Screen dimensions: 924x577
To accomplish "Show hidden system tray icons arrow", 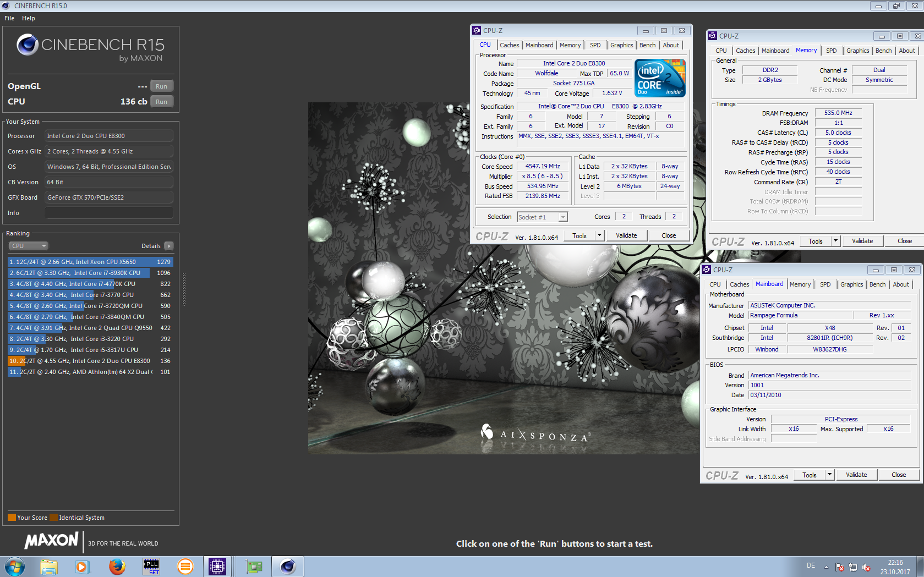I will [x=826, y=567].
